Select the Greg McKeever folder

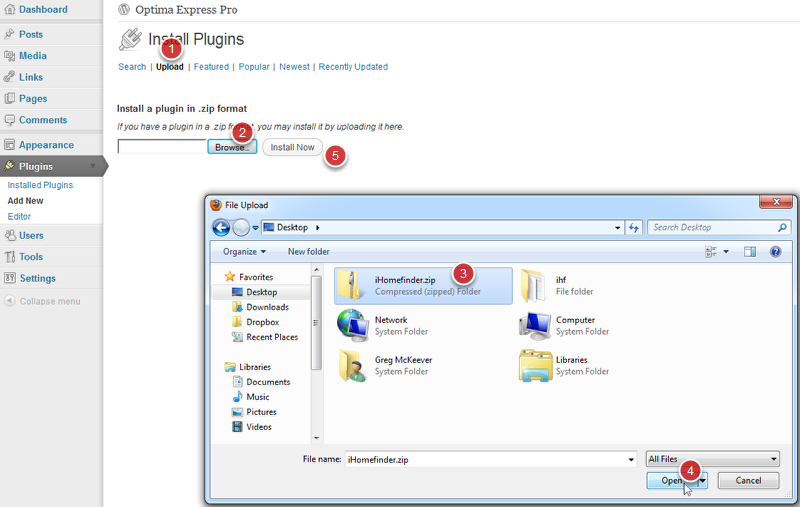[x=385, y=366]
